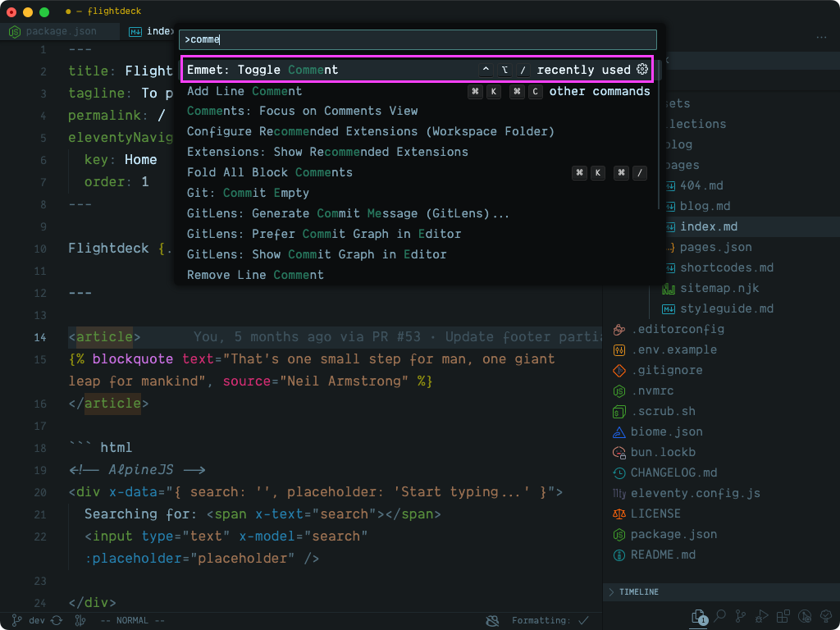Click the dev branch name in status bar
The image size is (840, 630).
coord(36,620)
